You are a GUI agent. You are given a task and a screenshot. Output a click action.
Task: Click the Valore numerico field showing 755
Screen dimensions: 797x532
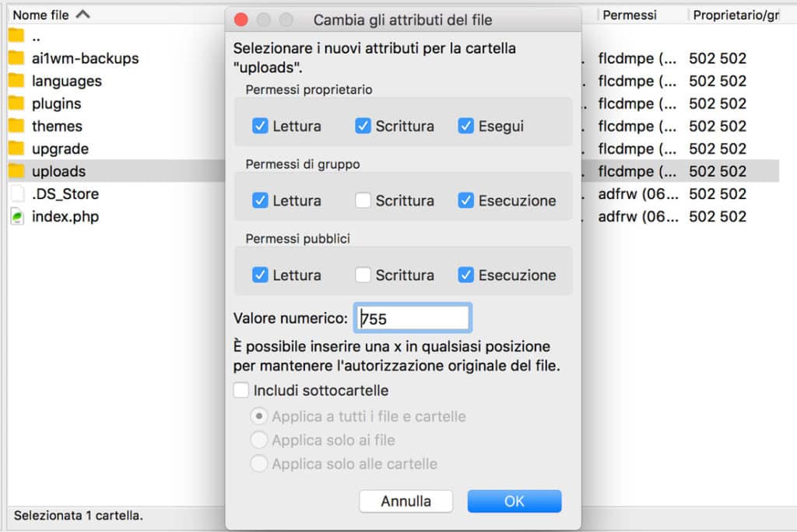click(413, 318)
